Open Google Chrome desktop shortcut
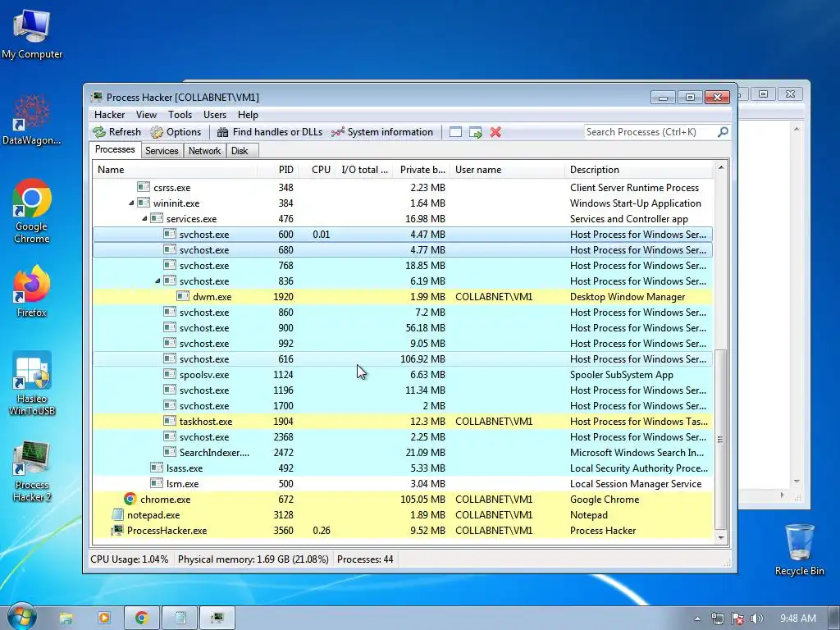 pyautogui.click(x=32, y=211)
